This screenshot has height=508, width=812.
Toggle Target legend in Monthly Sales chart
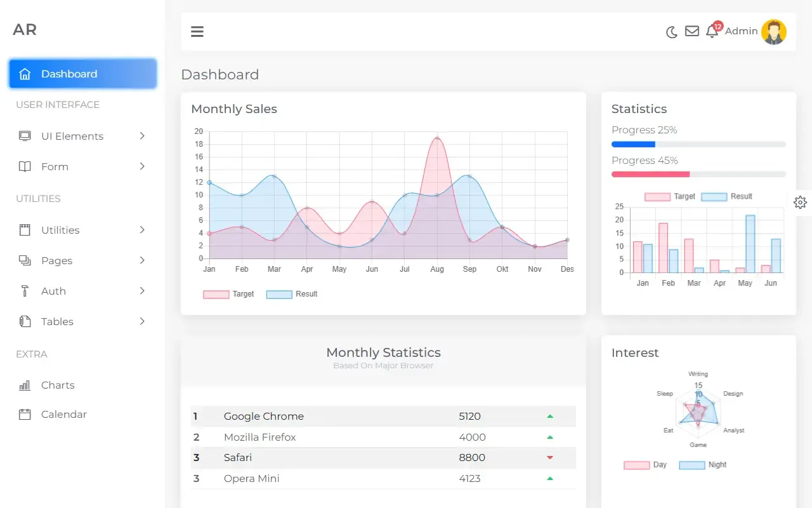[x=228, y=294]
